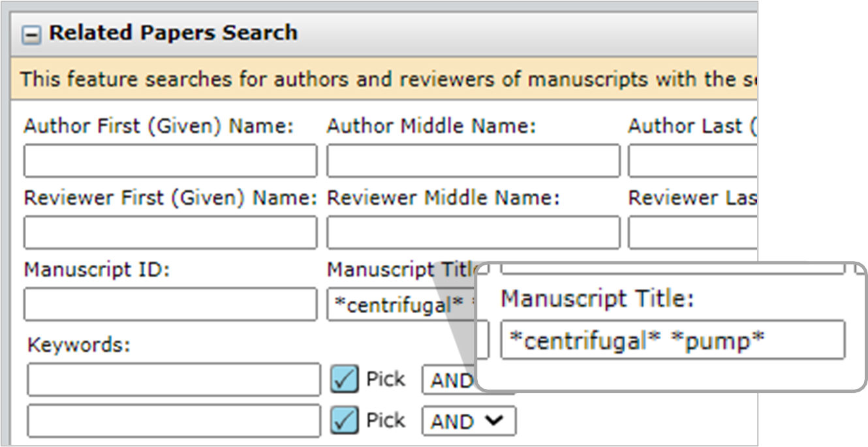Screen dimensions: 868x447
Task: Click the Related Papers Search header title
Action: pyautogui.click(x=173, y=33)
